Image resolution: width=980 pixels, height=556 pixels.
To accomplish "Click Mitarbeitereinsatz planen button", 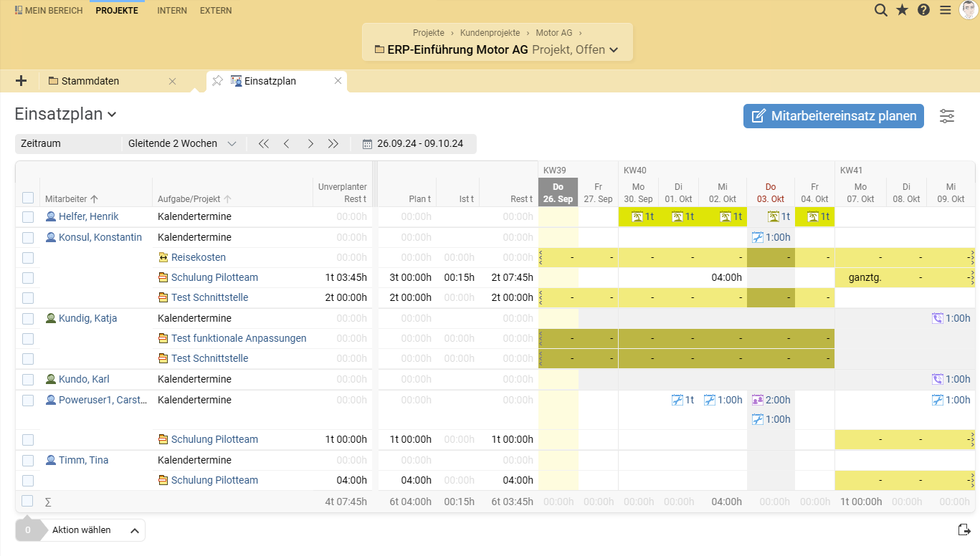I will pyautogui.click(x=834, y=116).
